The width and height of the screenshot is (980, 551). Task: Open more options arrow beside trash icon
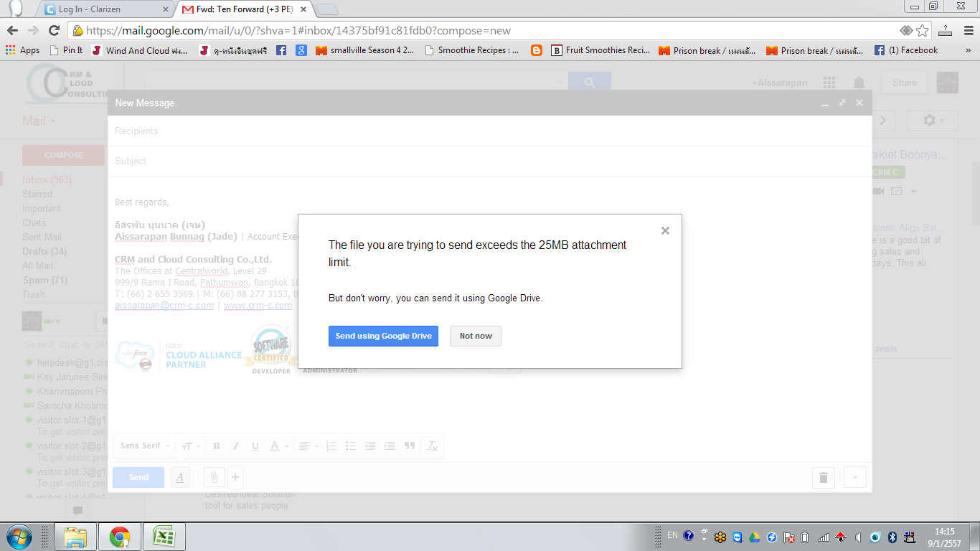pos(854,477)
